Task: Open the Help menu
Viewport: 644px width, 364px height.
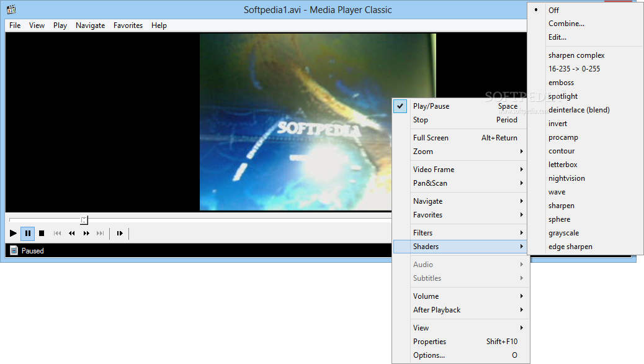Action: [x=159, y=25]
